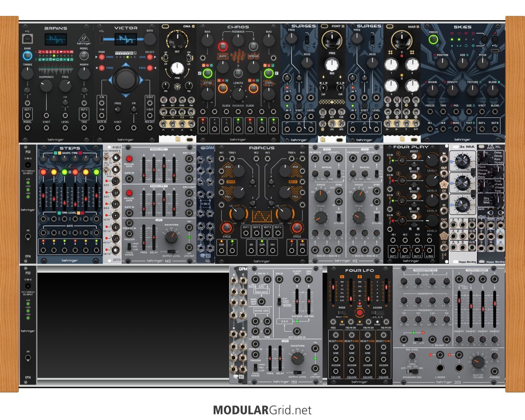This screenshot has height=420, width=525.
Task: Click the CLK RATE slider on the 150
Action: click(x=297, y=301)
